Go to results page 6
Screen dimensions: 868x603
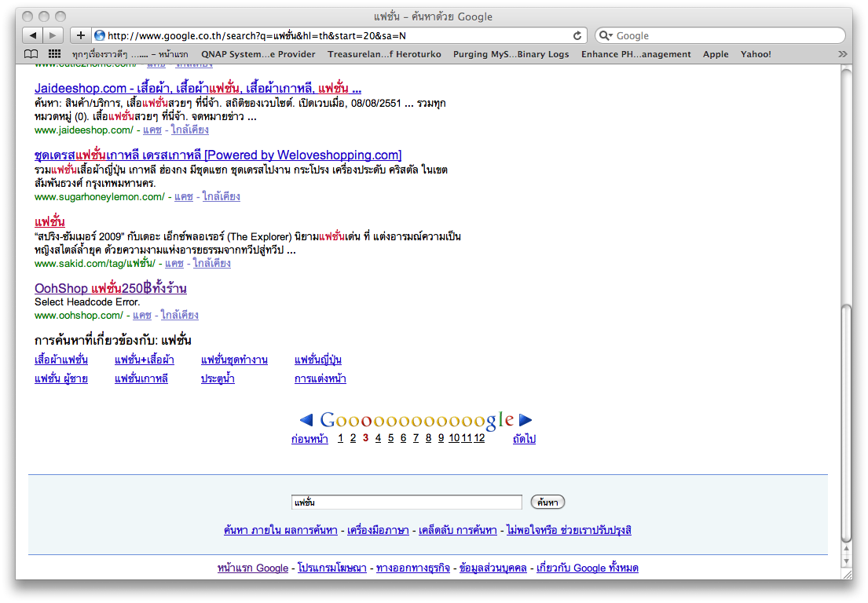pos(403,438)
